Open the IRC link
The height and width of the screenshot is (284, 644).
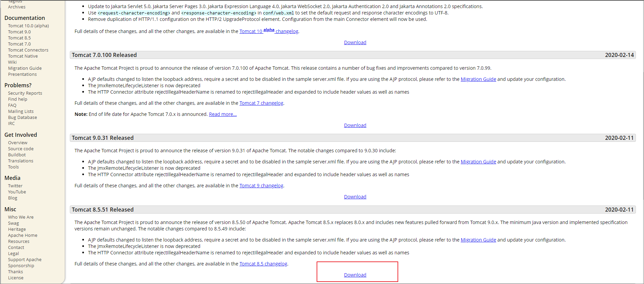coord(11,123)
